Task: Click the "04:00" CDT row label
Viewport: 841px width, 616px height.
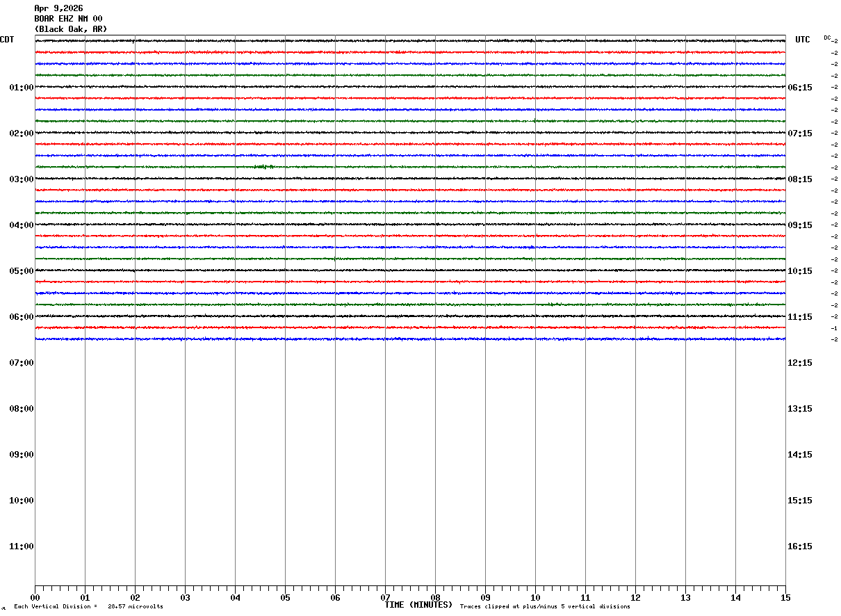Action: pyautogui.click(x=22, y=225)
